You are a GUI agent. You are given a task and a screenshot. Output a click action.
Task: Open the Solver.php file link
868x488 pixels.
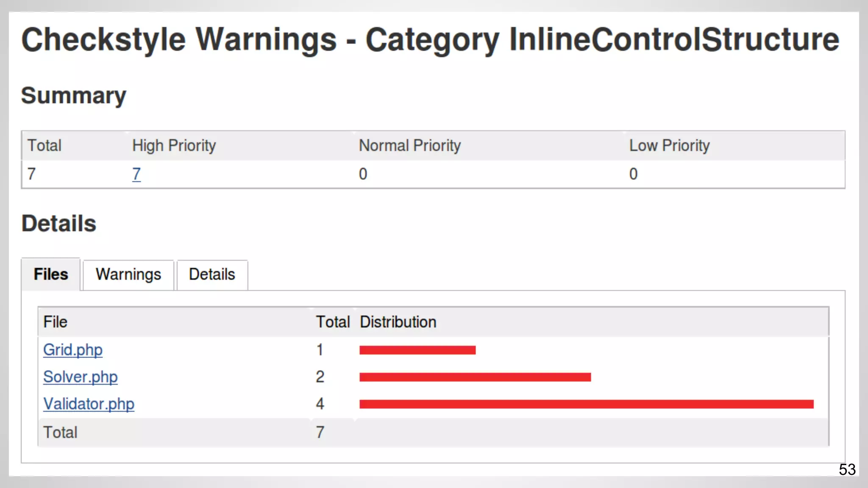tap(80, 377)
